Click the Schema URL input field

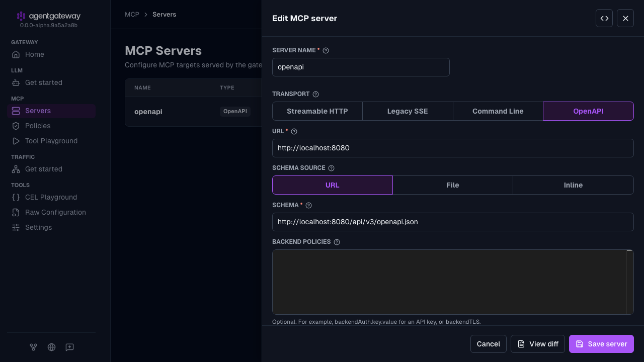click(453, 222)
